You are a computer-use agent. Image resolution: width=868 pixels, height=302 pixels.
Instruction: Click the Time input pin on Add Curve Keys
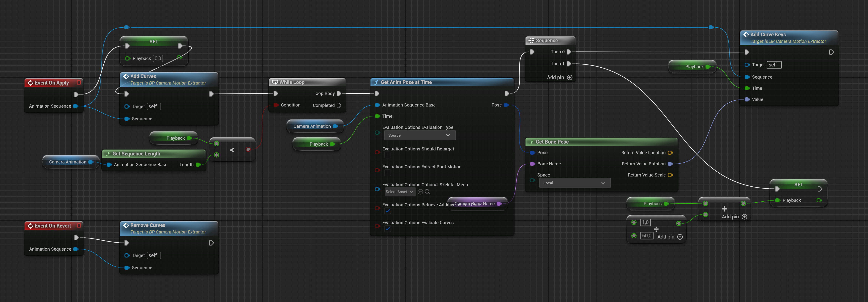point(747,88)
